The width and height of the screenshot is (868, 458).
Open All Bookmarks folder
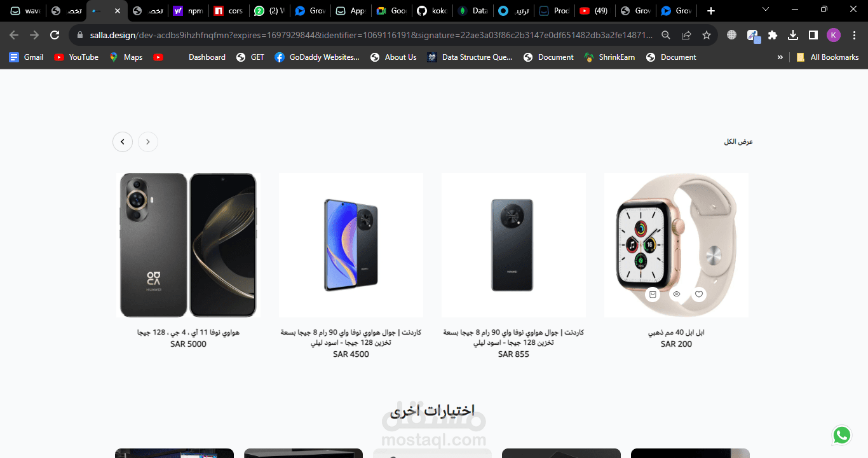(827, 57)
